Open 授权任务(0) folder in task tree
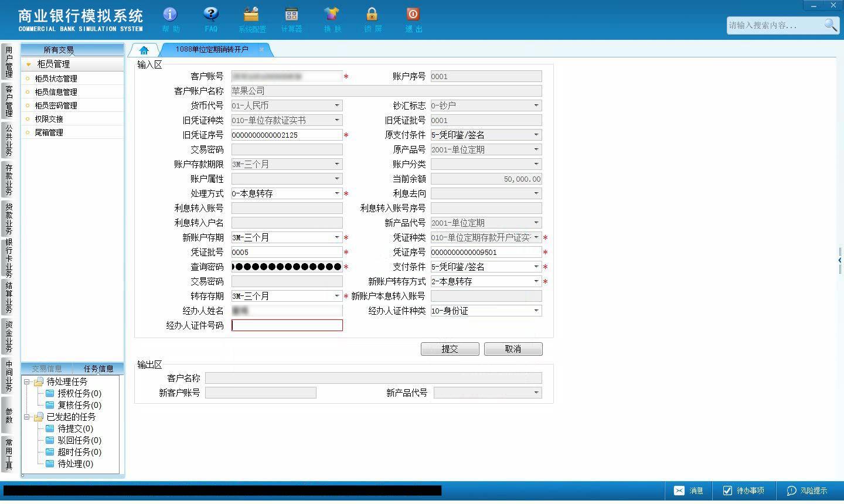The width and height of the screenshot is (844, 504). (73, 393)
